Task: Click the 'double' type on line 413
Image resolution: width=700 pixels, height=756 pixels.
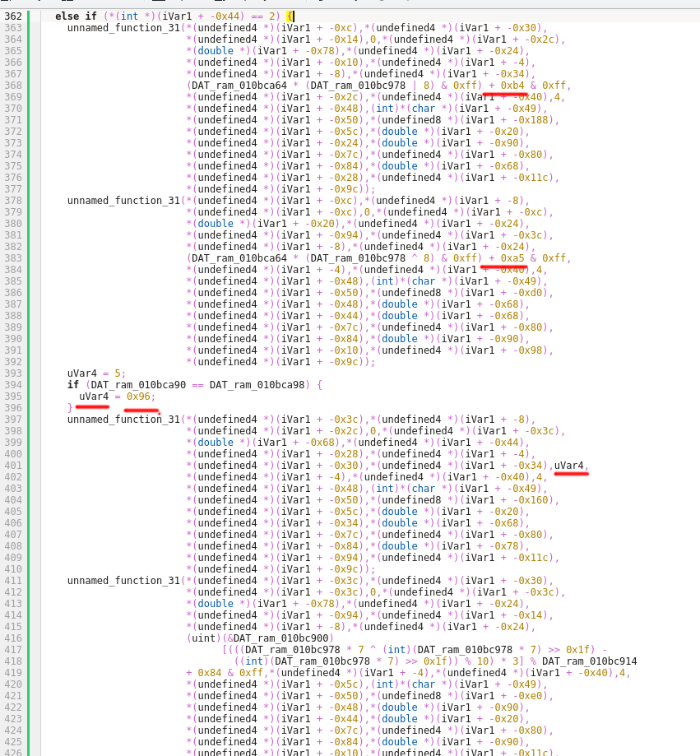Action: (216, 603)
